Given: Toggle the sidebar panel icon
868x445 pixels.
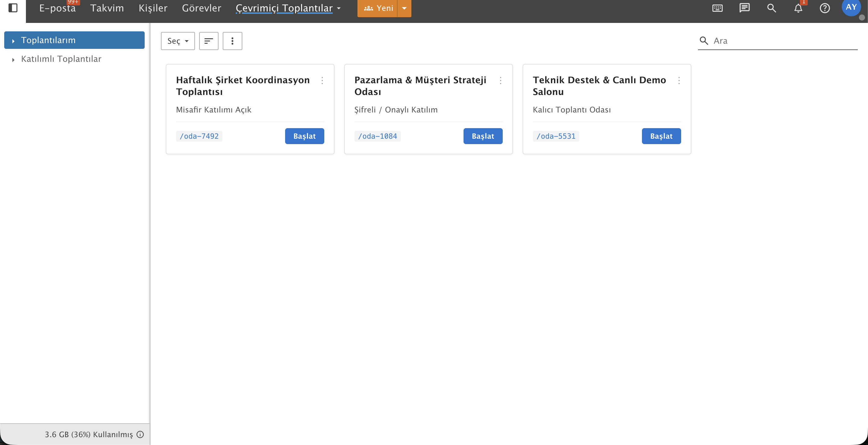Looking at the screenshot, I should 13,8.
